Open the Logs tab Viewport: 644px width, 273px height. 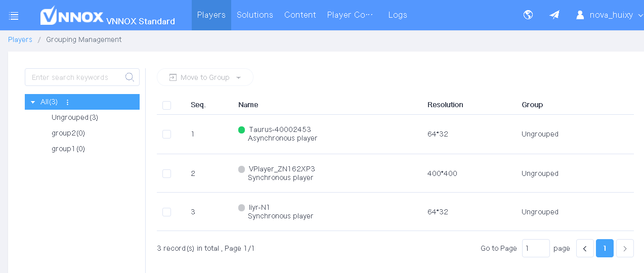398,15
